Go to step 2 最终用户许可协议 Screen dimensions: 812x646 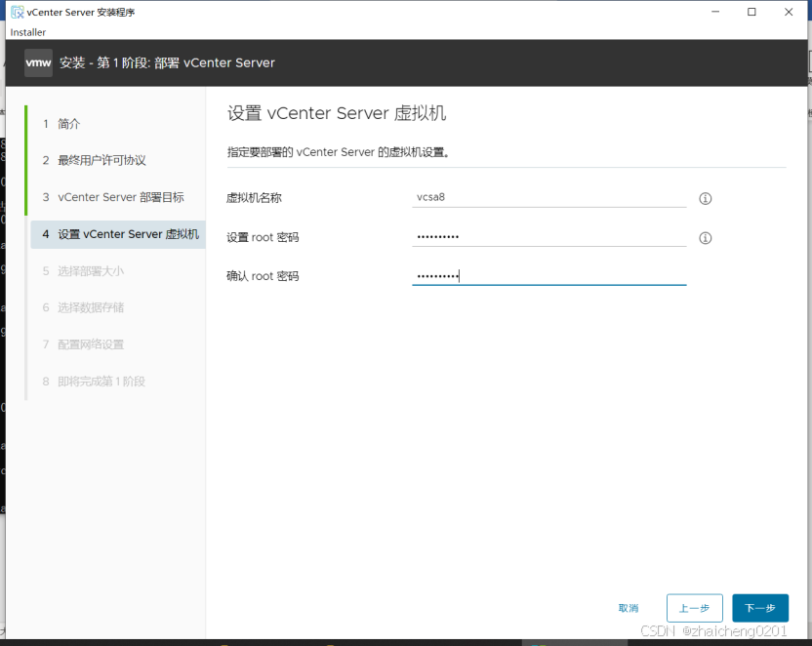[x=95, y=160]
